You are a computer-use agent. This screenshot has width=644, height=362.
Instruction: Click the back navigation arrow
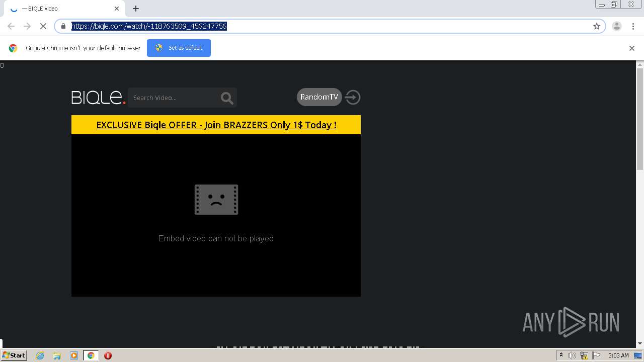pyautogui.click(x=11, y=26)
